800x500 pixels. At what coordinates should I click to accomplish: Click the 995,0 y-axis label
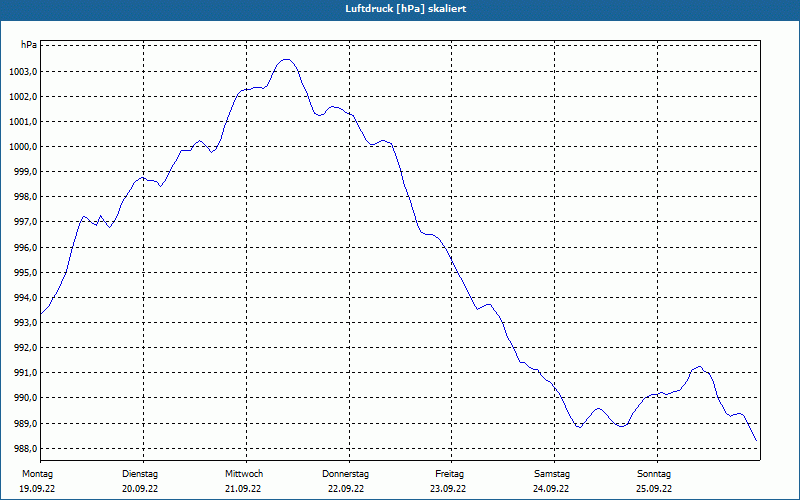[25, 272]
